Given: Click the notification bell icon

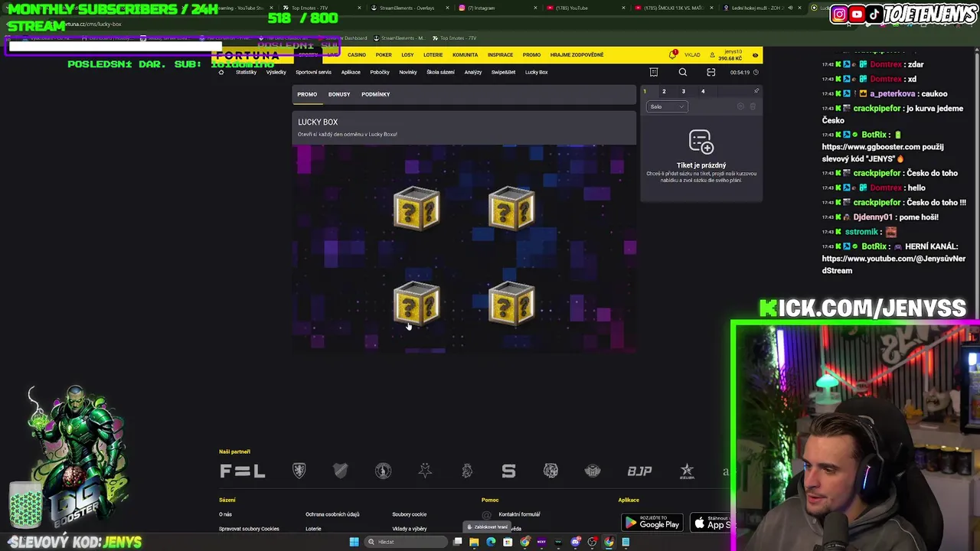Looking at the screenshot, I should pos(672,55).
